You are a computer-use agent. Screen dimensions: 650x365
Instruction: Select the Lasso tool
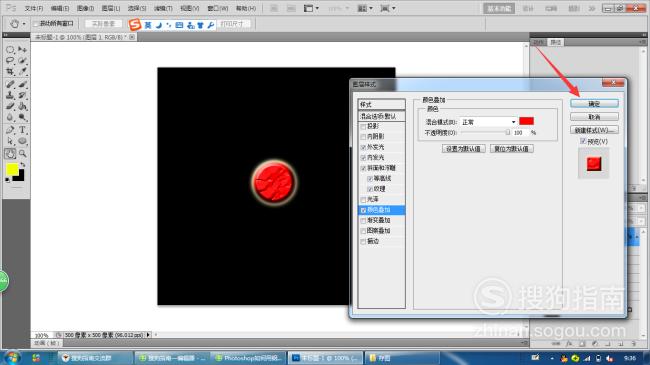pos(10,61)
